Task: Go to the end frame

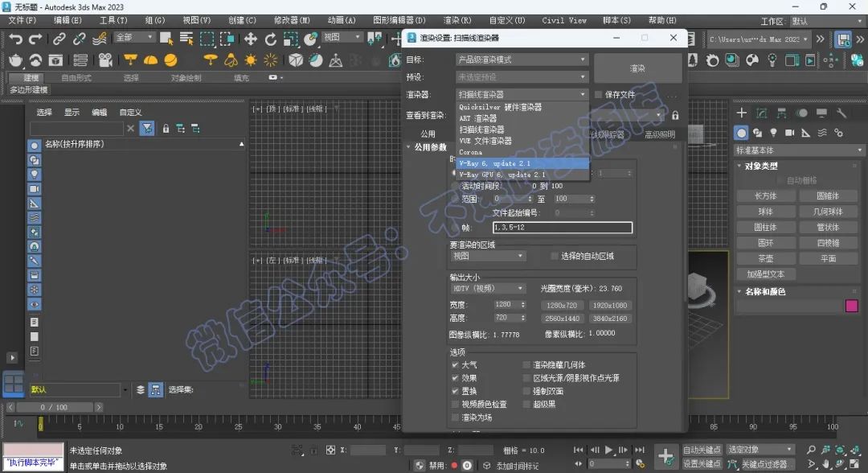Action: 640,450
